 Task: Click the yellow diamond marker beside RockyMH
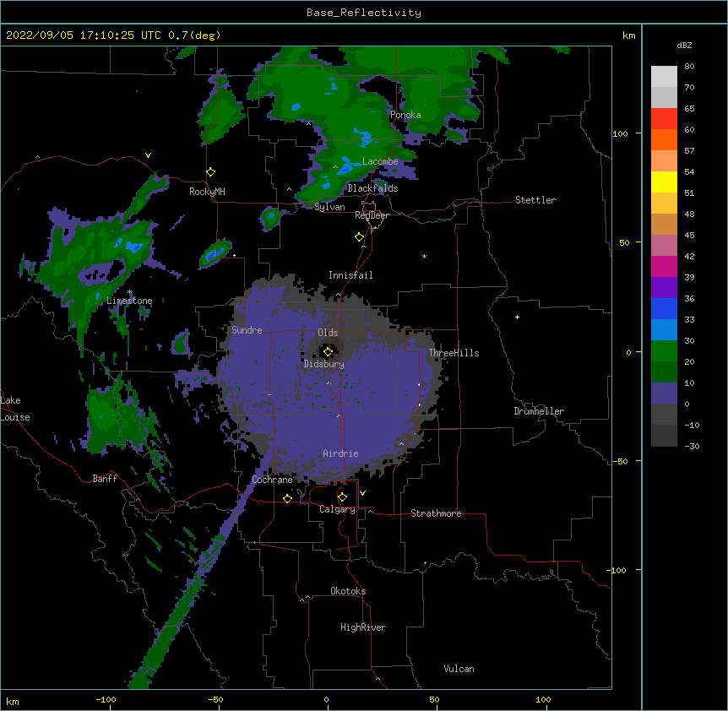point(211,172)
